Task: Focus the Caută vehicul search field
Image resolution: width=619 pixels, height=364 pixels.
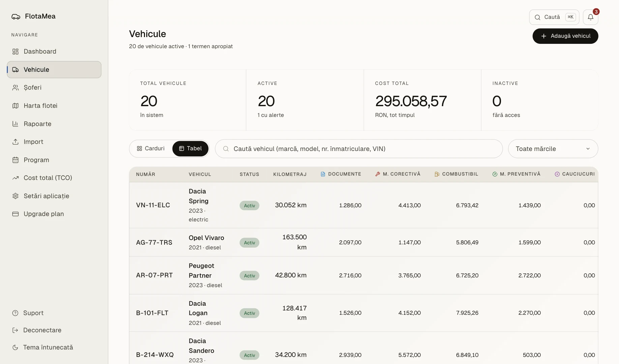Action: (x=359, y=149)
